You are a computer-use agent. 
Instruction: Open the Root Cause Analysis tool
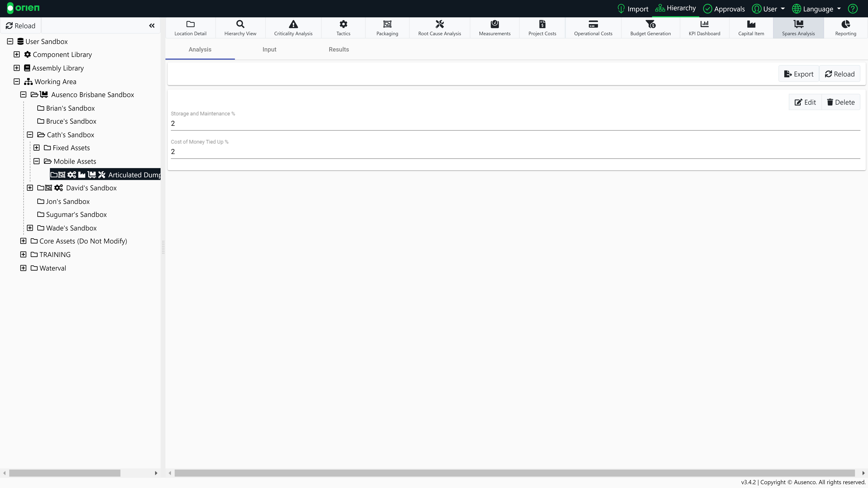click(439, 28)
